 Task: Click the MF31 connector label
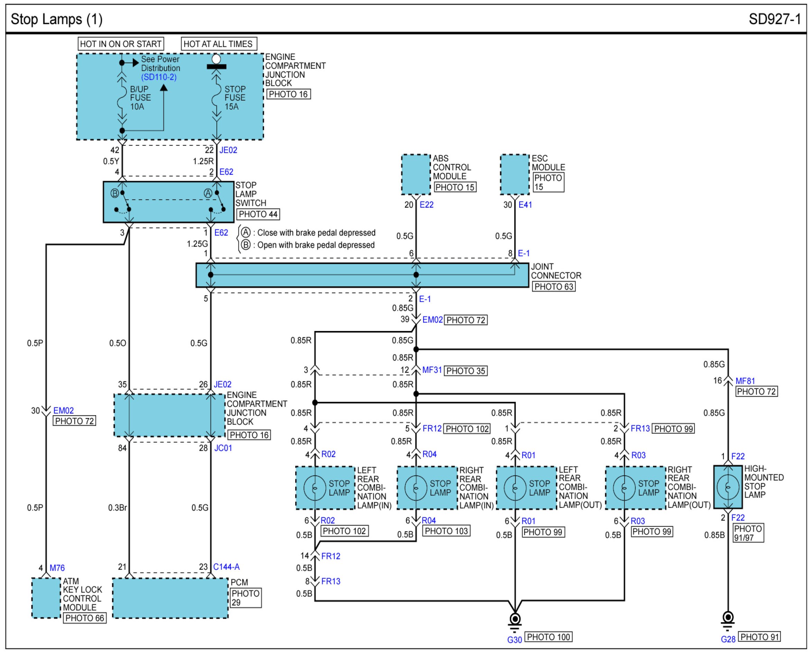pyautogui.click(x=432, y=370)
